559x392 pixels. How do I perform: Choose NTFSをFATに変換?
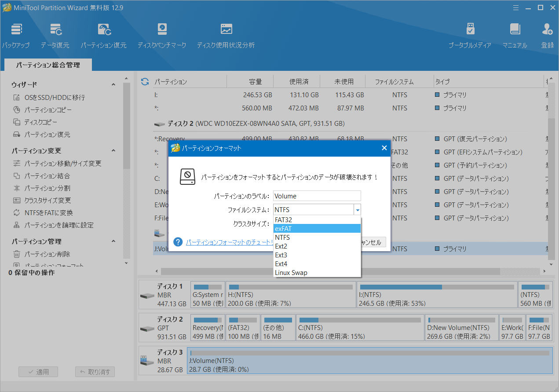[43, 213]
